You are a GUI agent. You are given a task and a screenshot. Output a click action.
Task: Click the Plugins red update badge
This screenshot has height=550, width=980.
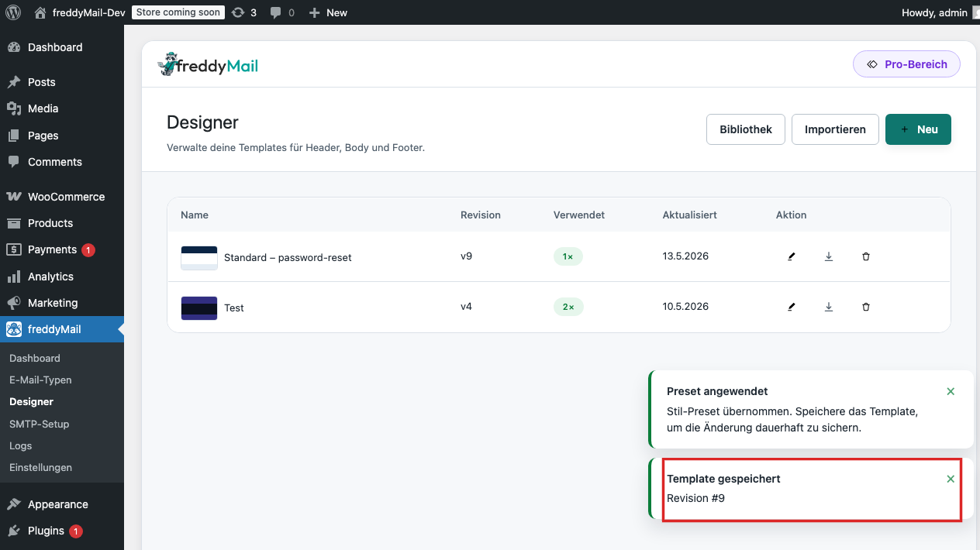pyautogui.click(x=76, y=531)
